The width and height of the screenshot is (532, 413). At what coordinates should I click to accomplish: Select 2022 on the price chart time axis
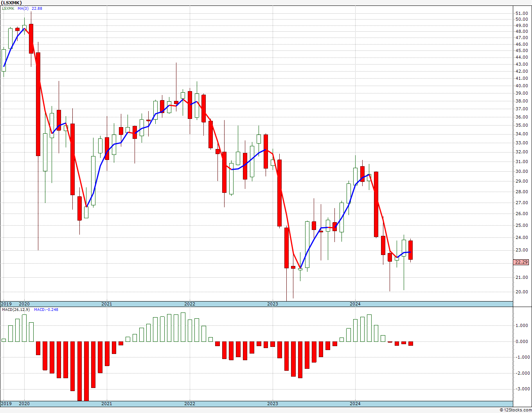click(189, 304)
